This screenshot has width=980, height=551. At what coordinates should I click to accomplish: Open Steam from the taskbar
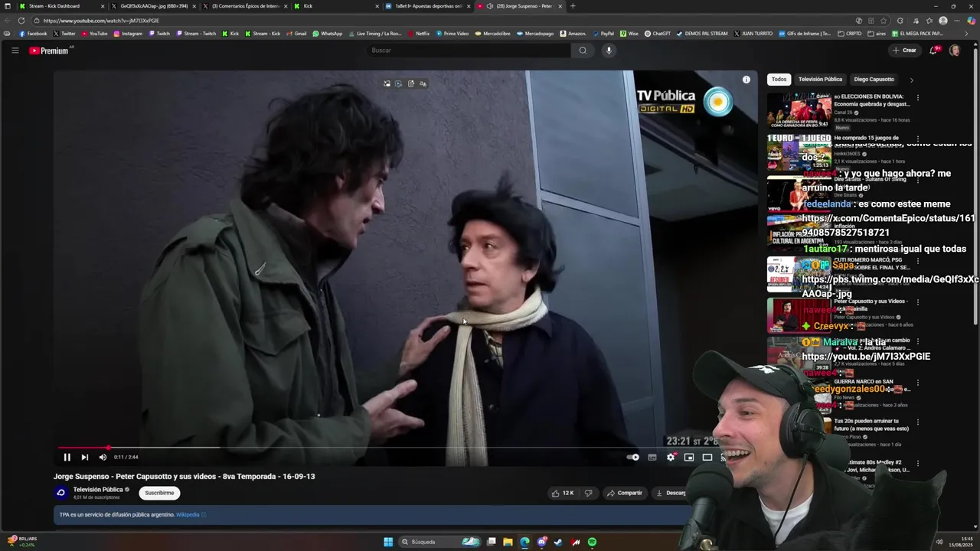558,542
